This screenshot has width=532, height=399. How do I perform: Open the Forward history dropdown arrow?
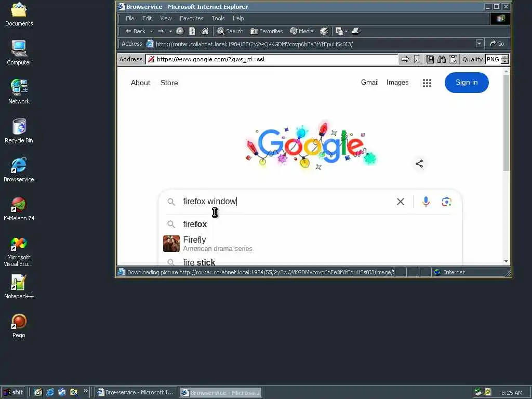click(x=170, y=31)
